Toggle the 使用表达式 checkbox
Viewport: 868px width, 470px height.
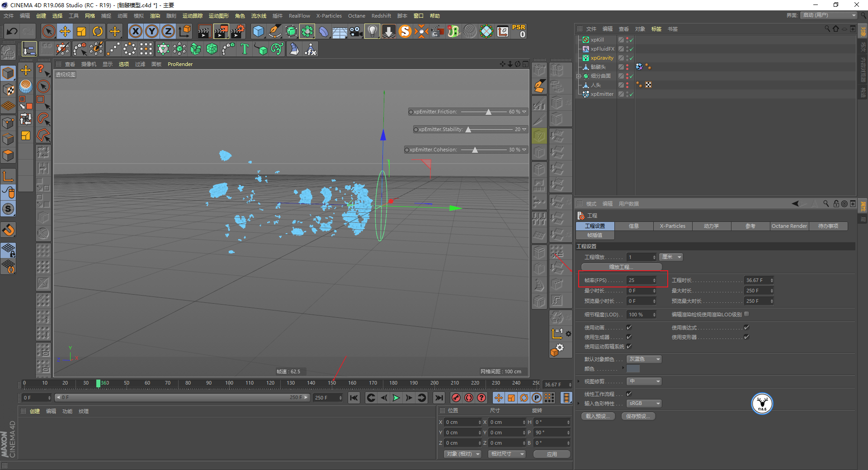coord(746,328)
